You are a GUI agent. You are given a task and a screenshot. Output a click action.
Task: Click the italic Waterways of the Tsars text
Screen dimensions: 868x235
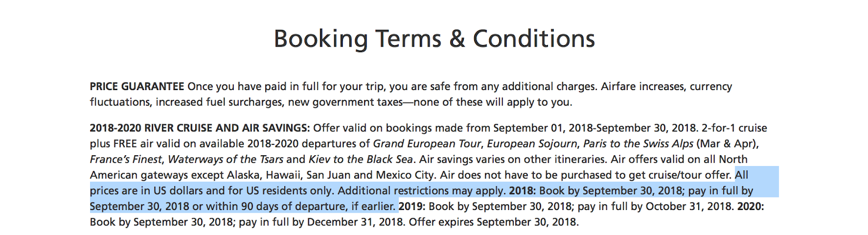pos(226,160)
